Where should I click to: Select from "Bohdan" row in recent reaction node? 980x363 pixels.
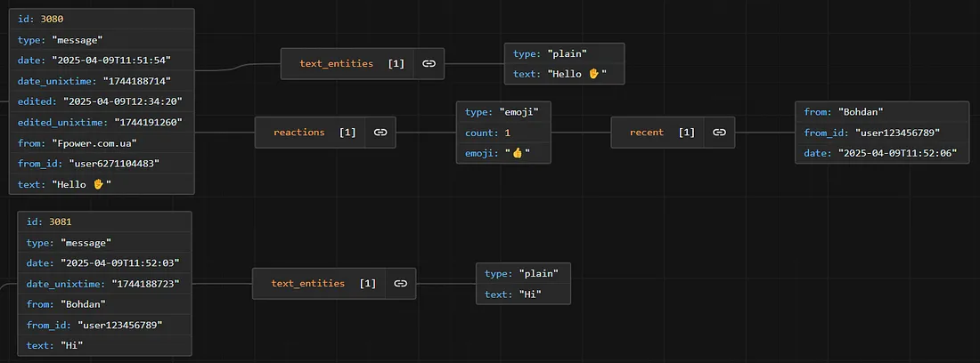pos(882,111)
